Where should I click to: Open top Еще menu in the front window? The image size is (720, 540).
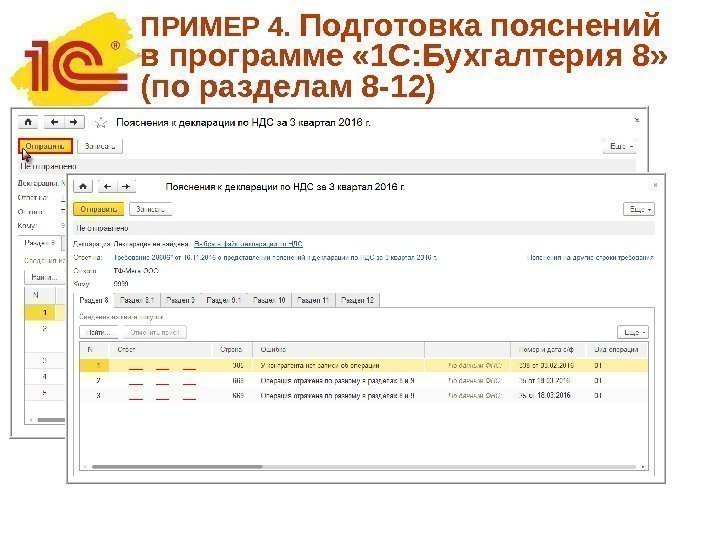click(x=639, y=209)
